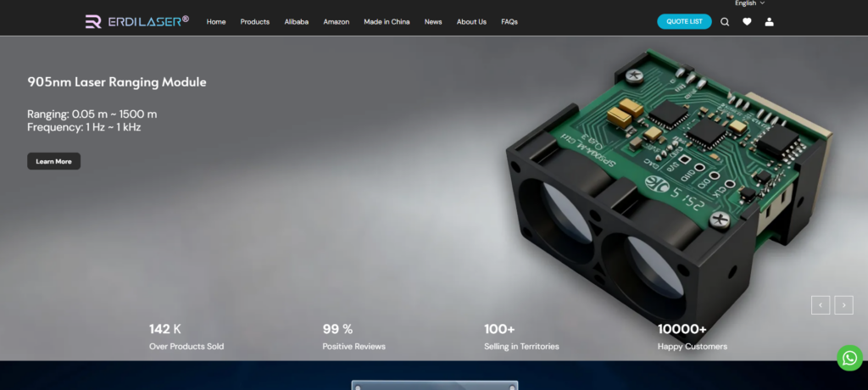The image size is (868, 390).
Task: Open the wishlist heart icon
Action: coord(747,21)
